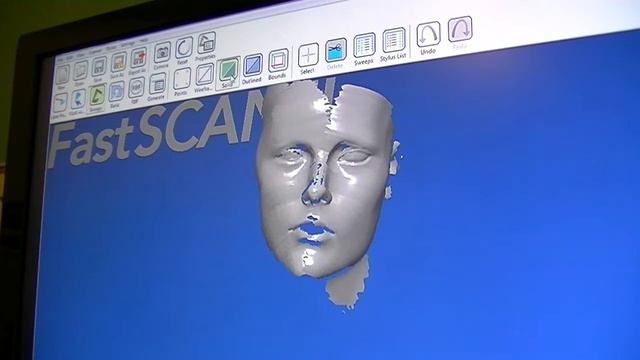
Task: Select the Outlined display mode
Action: point(253,65)
